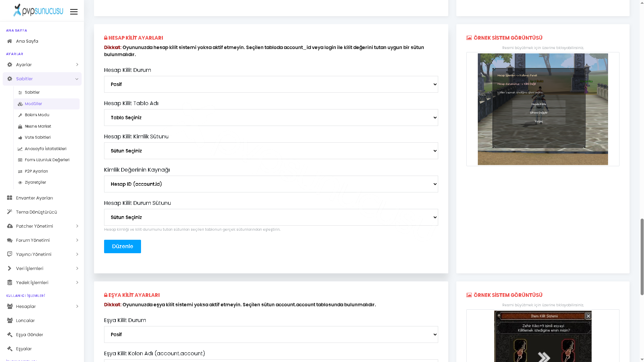Image resolution: width=644 pixels, height=362 pixels.
Task: Open the Hesap Kilit Tablo Adı dropdown
Action: click(x=271, y=118)
